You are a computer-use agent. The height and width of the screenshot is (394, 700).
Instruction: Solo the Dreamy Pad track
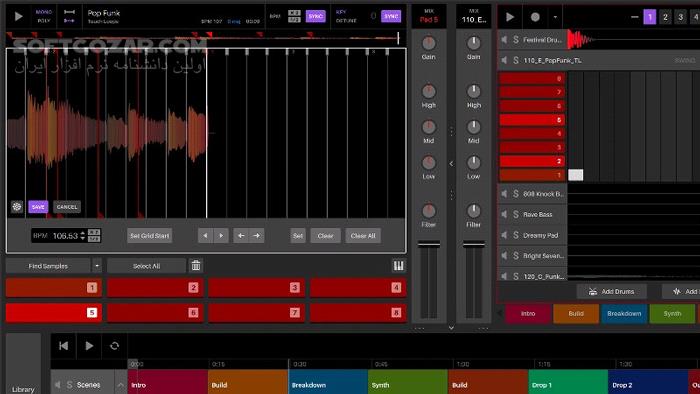[x=516, y=235]
